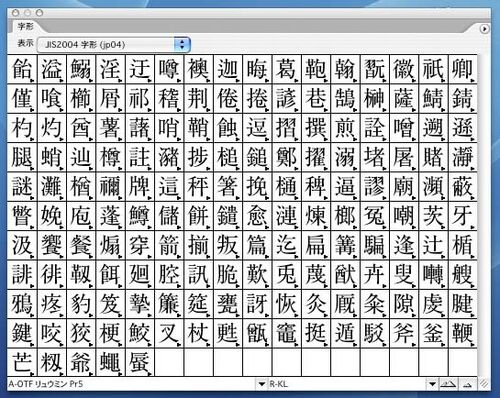Select the 樽 glyph cell
This screenshot has width=500, height=398.
coord(111,157)
